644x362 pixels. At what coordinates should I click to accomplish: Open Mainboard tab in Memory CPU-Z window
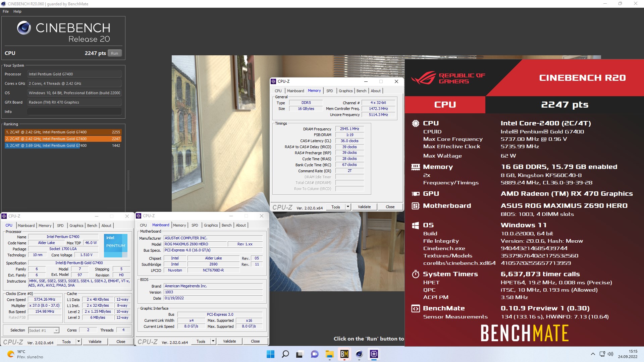[x=295, y=91]
